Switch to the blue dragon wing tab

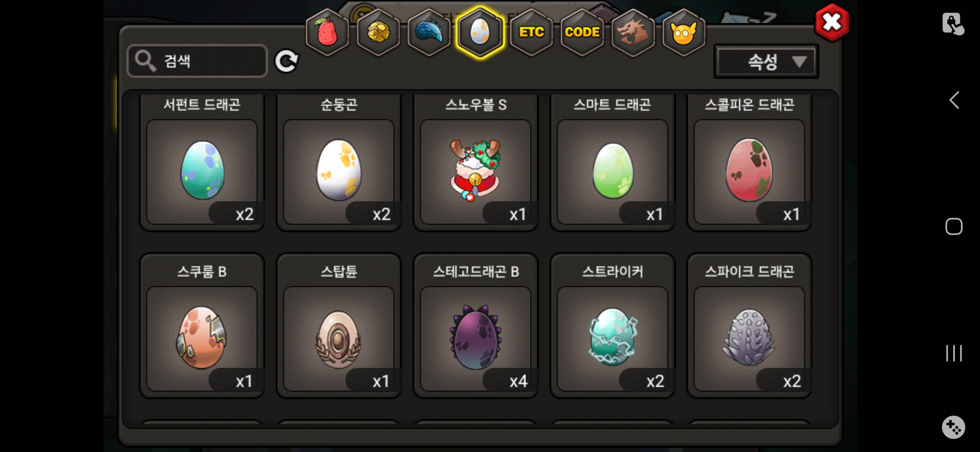coord(429,33)
